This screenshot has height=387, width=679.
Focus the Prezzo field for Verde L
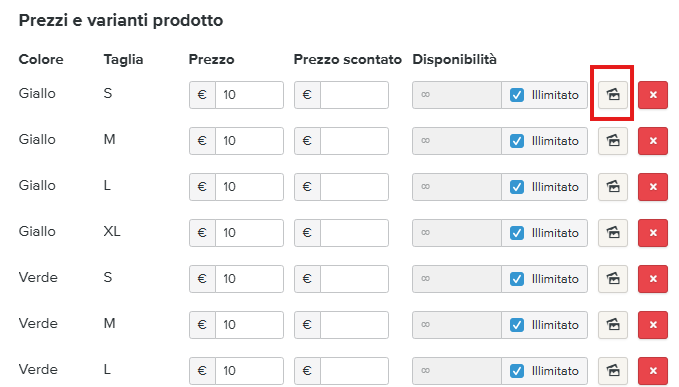[x=249, y=371]
